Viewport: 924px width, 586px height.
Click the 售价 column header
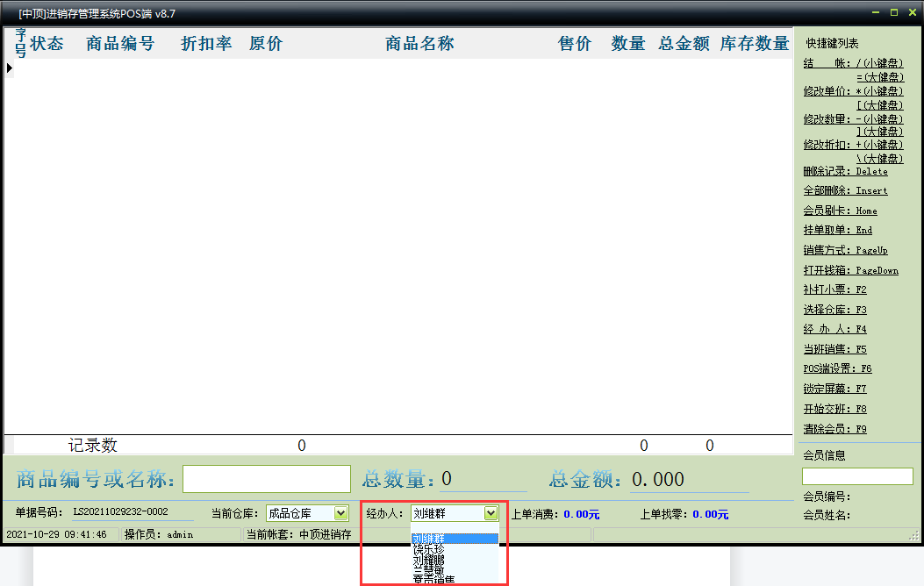click(575, 44)
